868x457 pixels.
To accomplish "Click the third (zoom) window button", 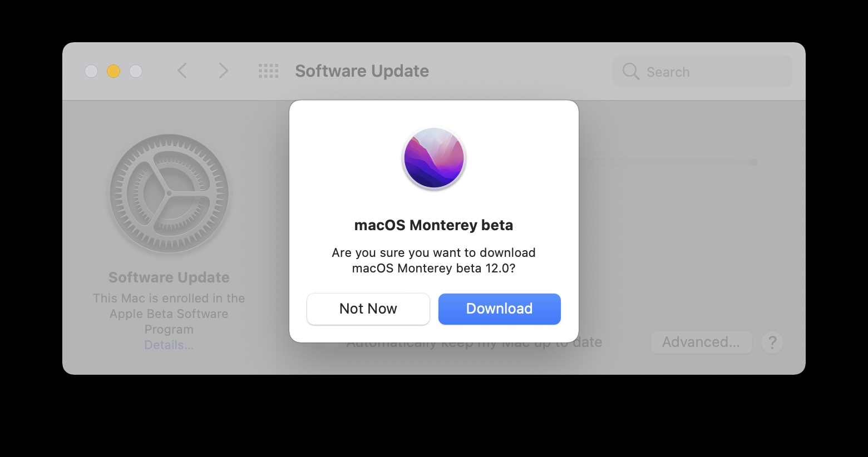I will [136, 71].
